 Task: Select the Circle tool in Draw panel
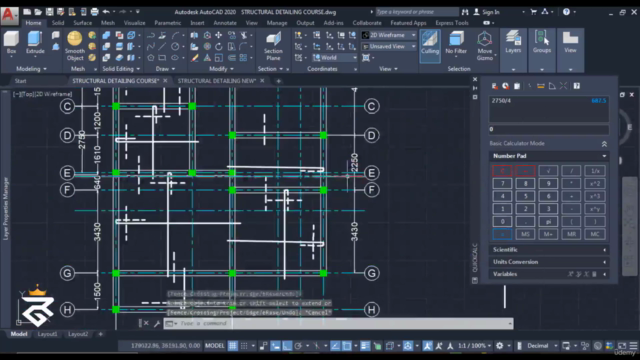[x=175, y=47]
